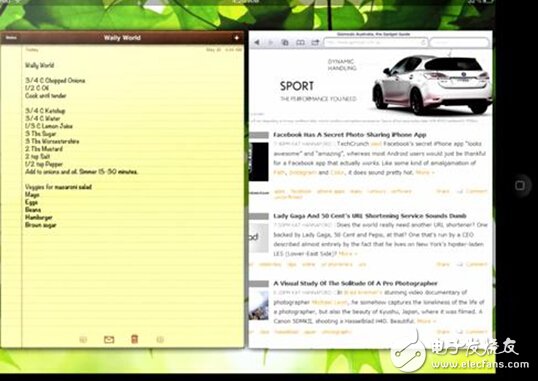
Task: Go to next note arrow icon
Action: [x=160, y=339]
